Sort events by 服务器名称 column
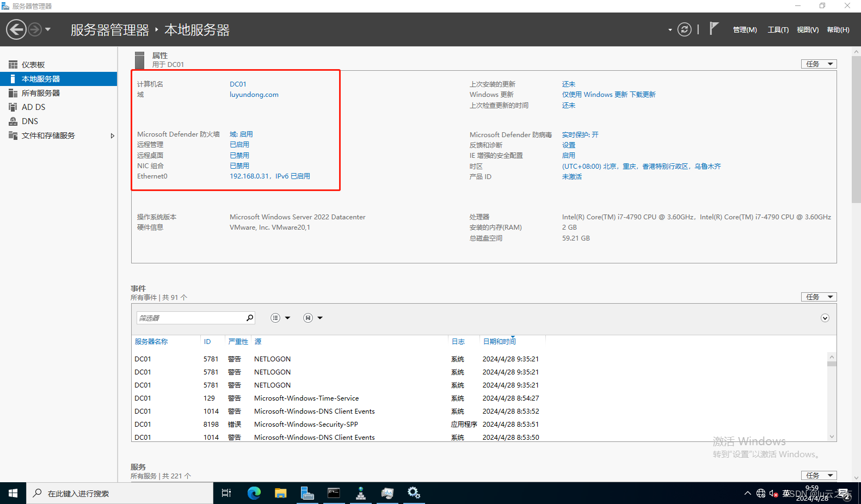This screenshot has height=504, width=861. coord(151,342)
